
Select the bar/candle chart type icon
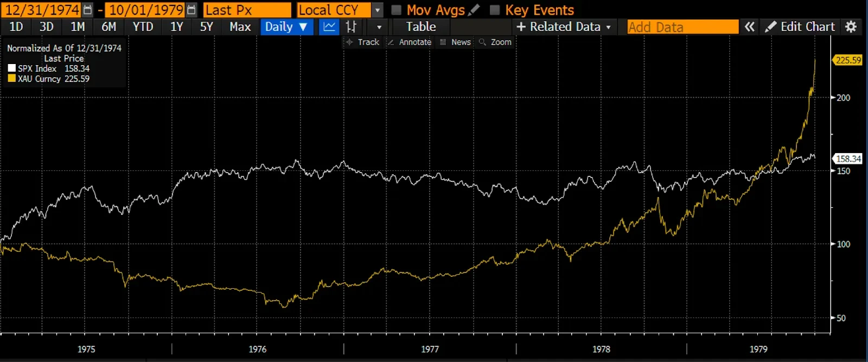[352, 27]
